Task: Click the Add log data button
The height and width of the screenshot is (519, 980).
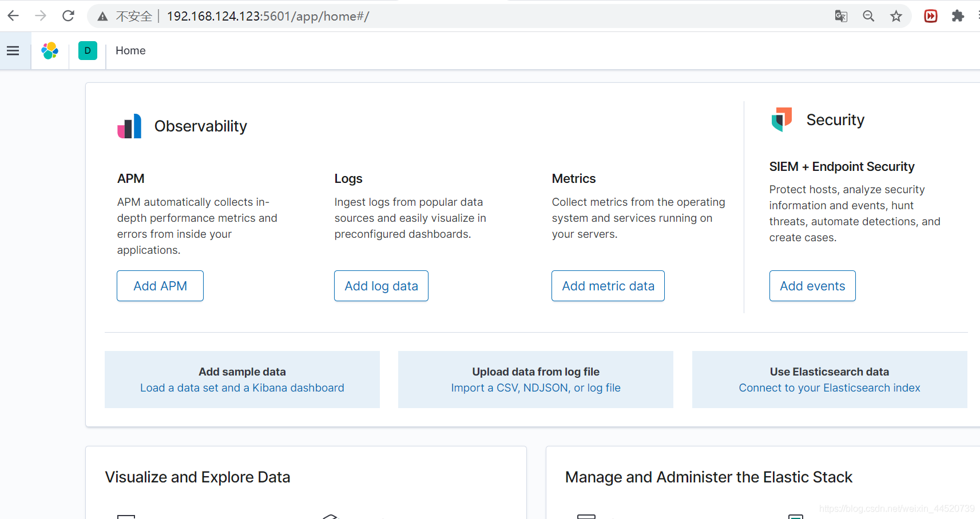Action: click(382, 286)
